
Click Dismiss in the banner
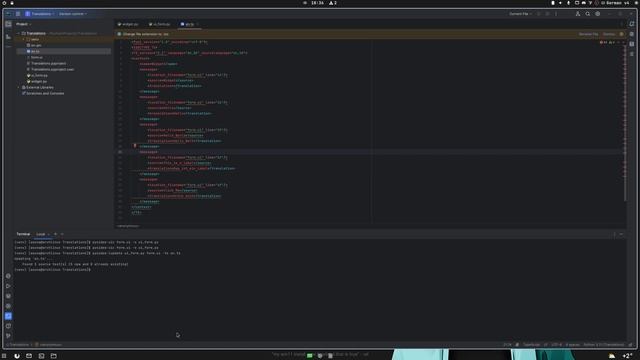(x=609, y=34)
